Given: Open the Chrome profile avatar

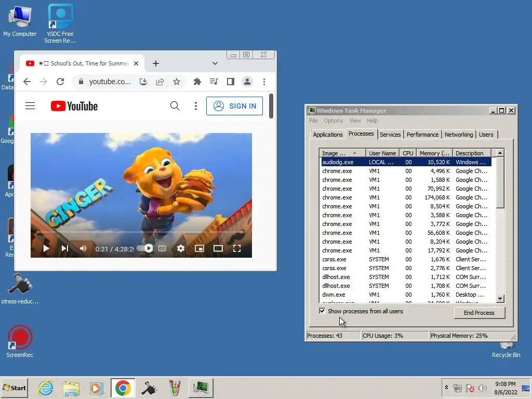Looking at the screenshot, I should (247, 82).
